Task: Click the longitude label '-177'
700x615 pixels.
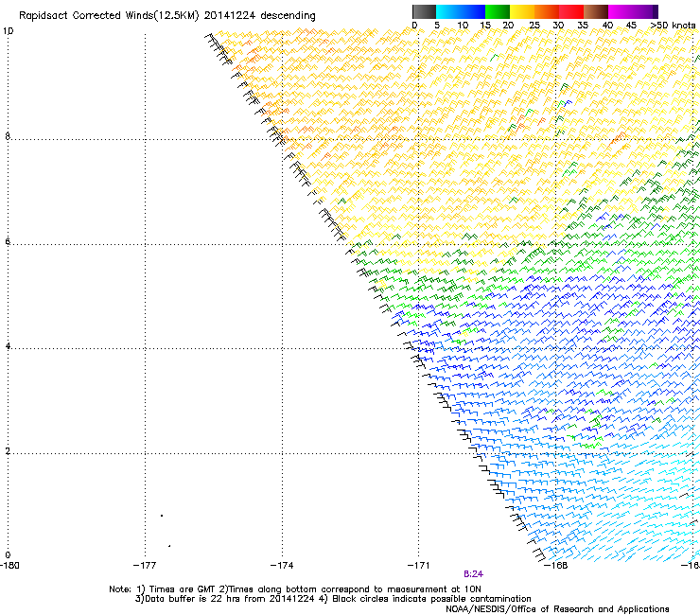Action: pyautogui.click(x=145, y=566)
